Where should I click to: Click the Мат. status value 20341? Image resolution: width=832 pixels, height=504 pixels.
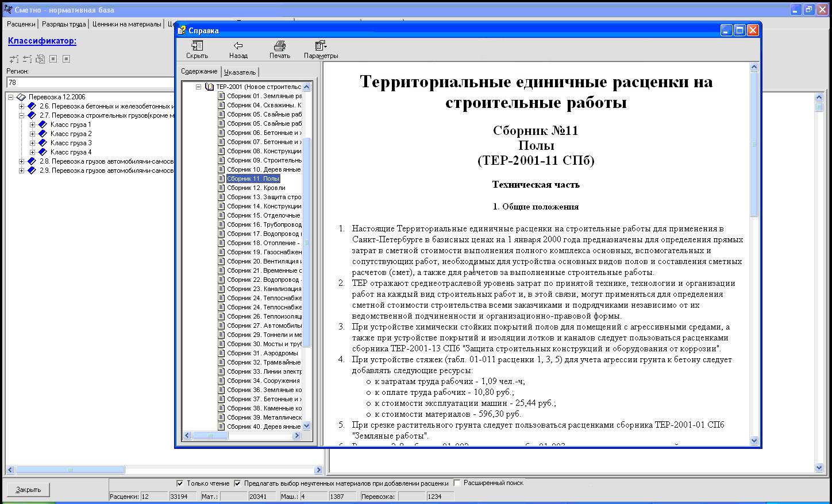point(262,497)
